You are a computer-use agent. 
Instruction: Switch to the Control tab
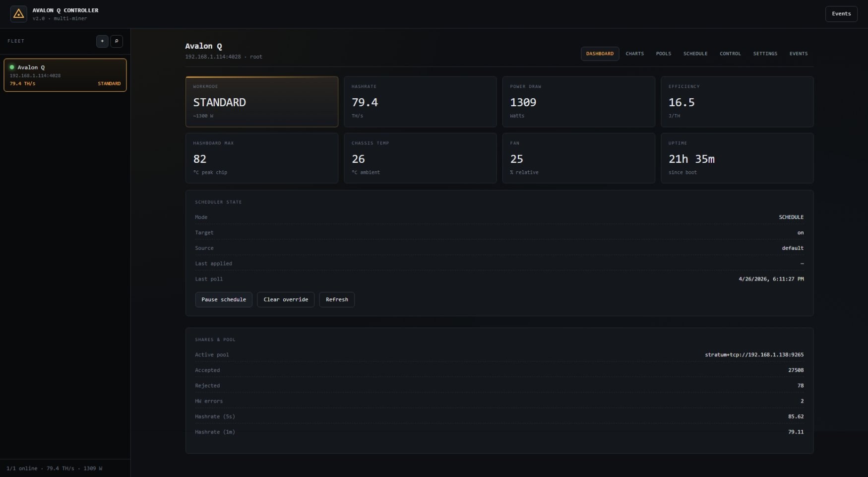coord(730,54)
